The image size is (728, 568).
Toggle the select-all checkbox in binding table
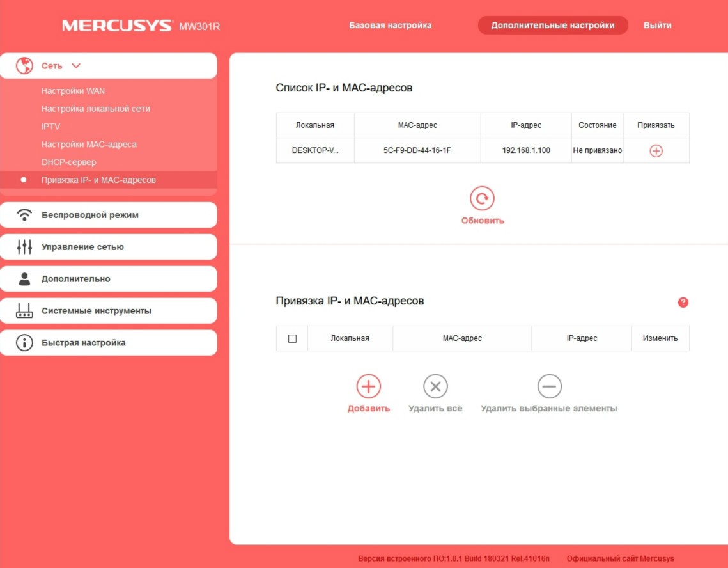click(292, 338)
